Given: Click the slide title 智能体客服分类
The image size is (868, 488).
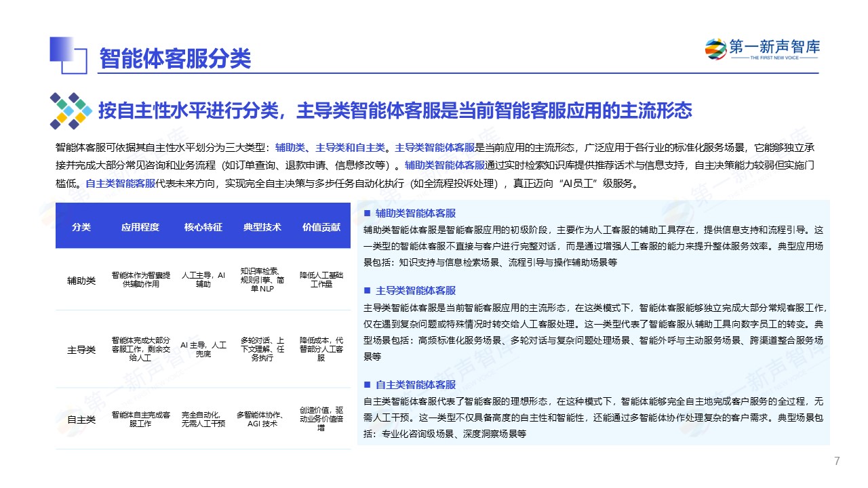Looking at the screenshot, I should [175, 59].
